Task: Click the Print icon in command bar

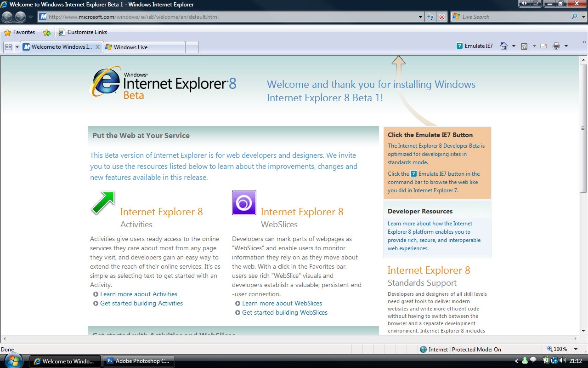Action: pos(556,46)
